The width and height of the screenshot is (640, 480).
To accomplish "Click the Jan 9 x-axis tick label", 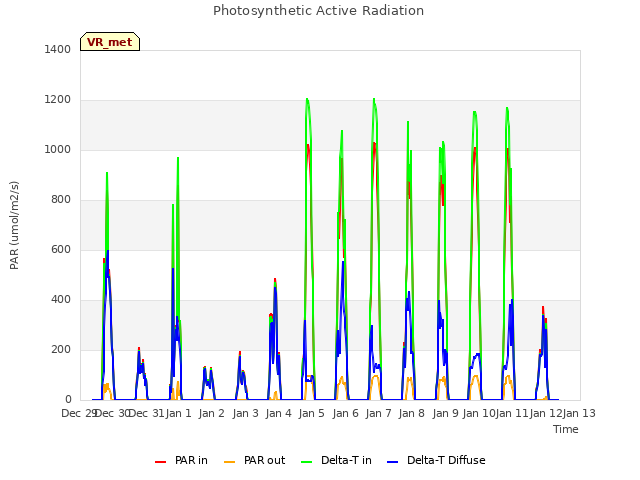I will (x=445, y=413).
